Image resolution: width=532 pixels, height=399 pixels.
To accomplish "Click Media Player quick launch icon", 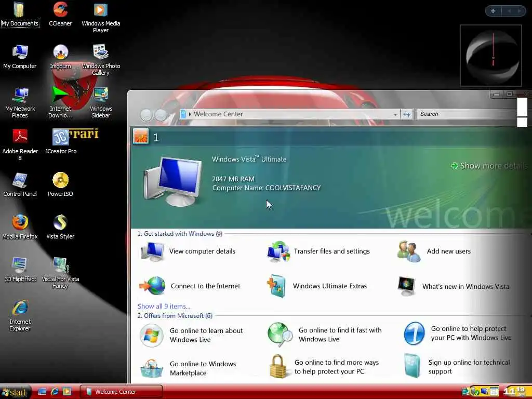I will (67, 392).
